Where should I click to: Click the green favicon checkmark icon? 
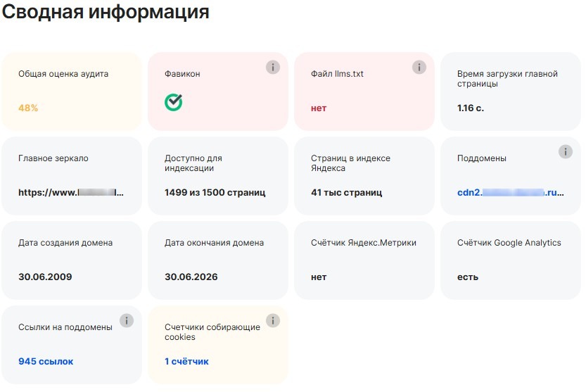click(173, 103)
